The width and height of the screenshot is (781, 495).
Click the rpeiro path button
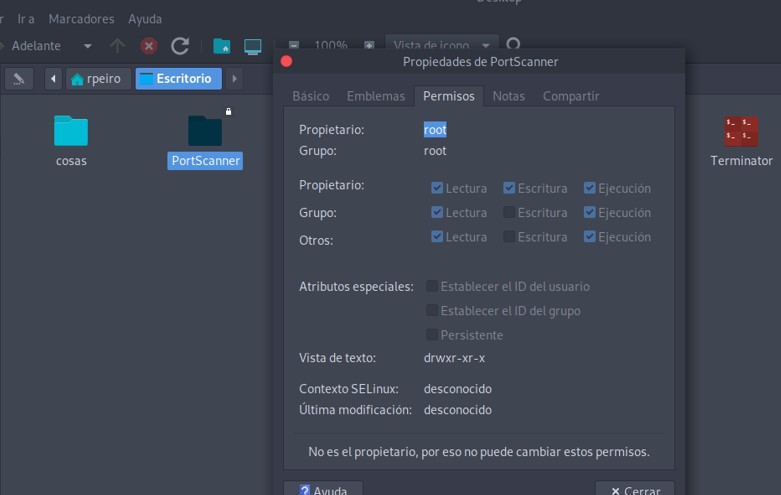tap(98, 79)
